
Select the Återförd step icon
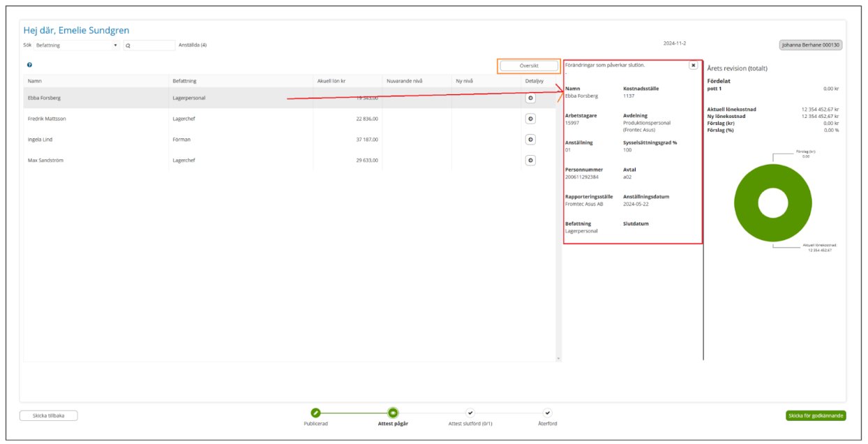(548, 413)
